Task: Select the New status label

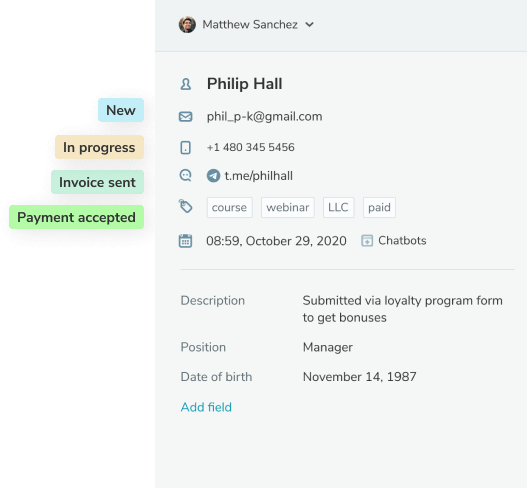Action: coord(121,110)
